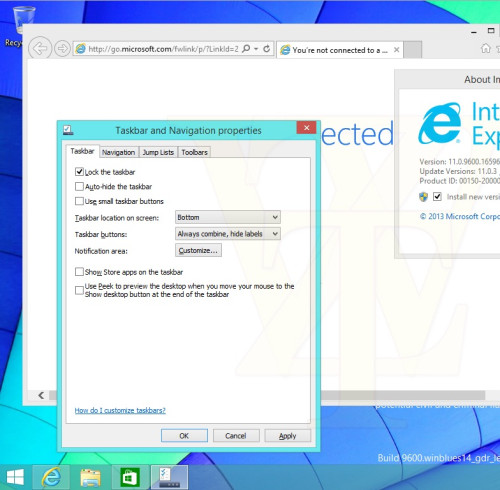Viewport: 500px width, 490px height.
Task: Click the 'Notification area:' label
Action: point(101,251)
